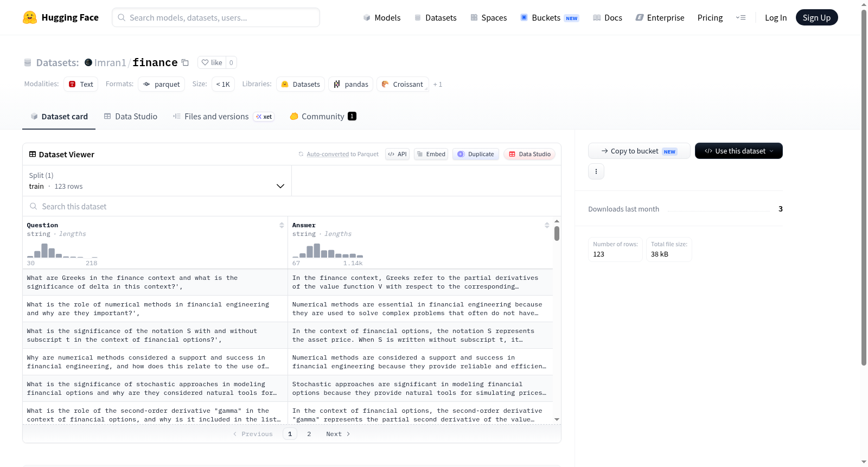
Task: Click the page vertical scrollbar
Action: (864, 187)
